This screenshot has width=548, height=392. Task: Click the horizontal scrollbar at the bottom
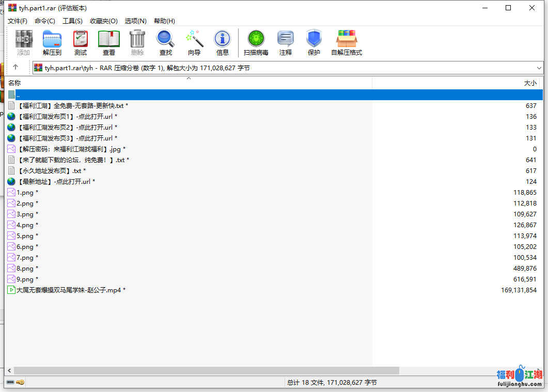click(x=207, y=370)
